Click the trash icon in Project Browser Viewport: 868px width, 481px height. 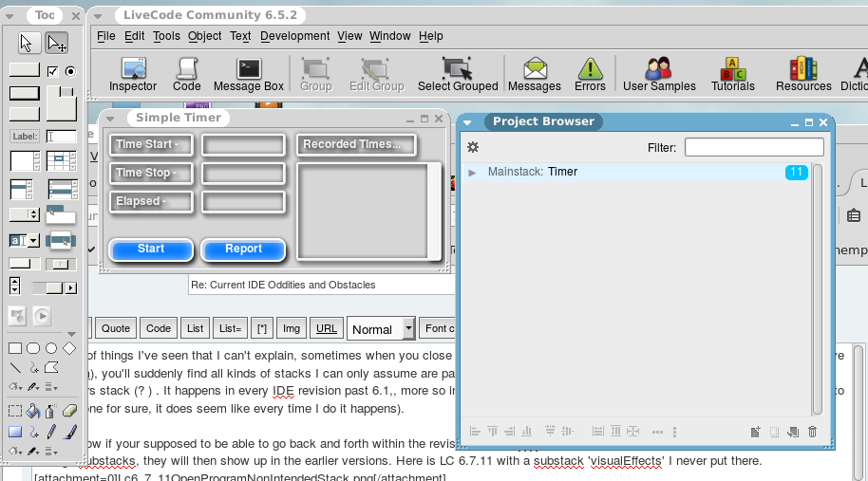click(812, 432)
